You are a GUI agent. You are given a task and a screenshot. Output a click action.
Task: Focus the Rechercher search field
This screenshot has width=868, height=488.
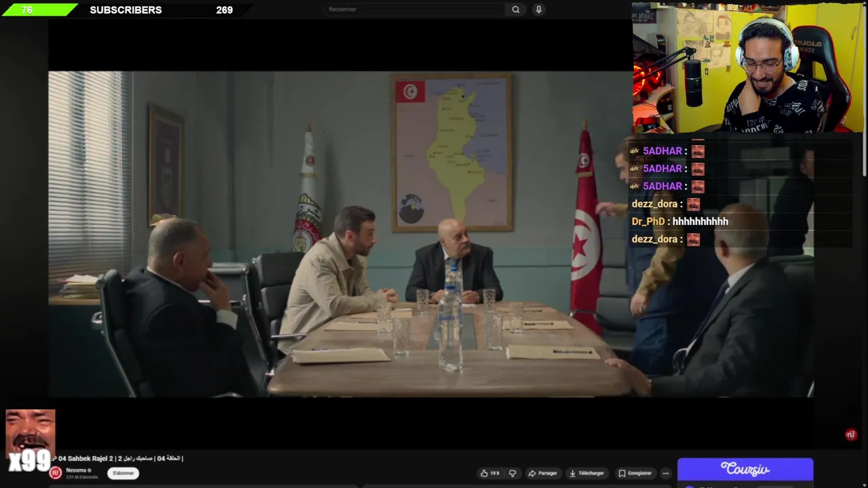pyautogui.click(x=414, y=9)
